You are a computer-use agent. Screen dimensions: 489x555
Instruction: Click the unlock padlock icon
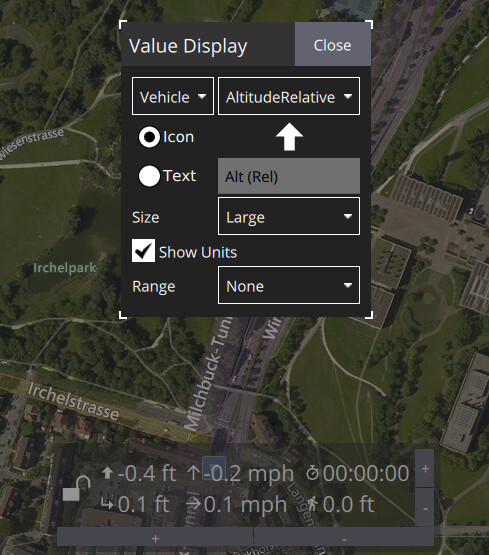click(76, 488)
